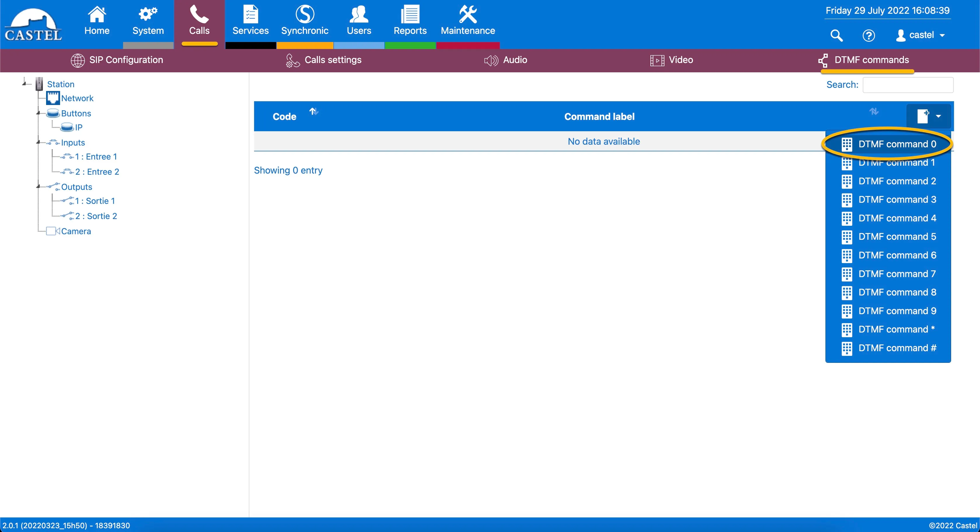Viewport: 980px width, 532px height.
Task: Choose DTMF command * from menu
Action: pyautogui.click(x=888, y=329)
